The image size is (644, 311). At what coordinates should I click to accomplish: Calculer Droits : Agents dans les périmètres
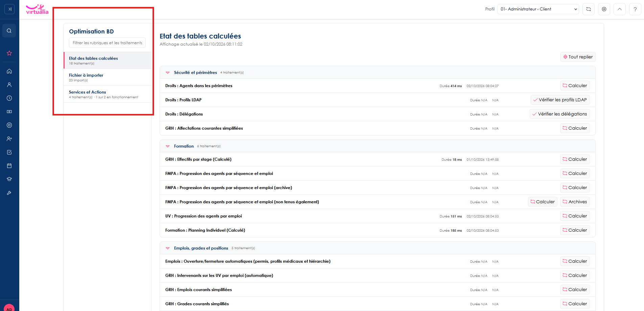tap(575, 86)
